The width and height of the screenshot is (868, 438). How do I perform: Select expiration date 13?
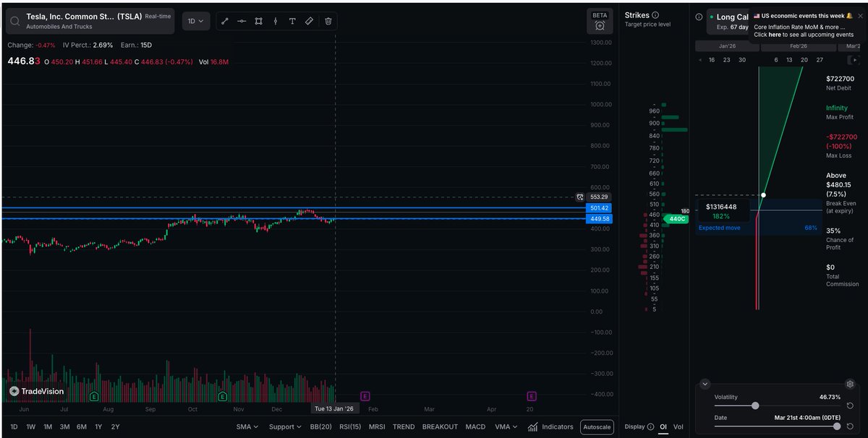(x=789, y=60)
